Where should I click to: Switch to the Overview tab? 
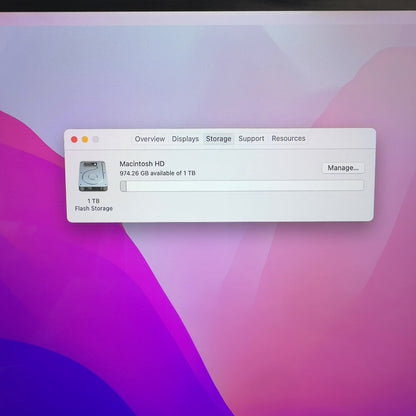(150, 139)
